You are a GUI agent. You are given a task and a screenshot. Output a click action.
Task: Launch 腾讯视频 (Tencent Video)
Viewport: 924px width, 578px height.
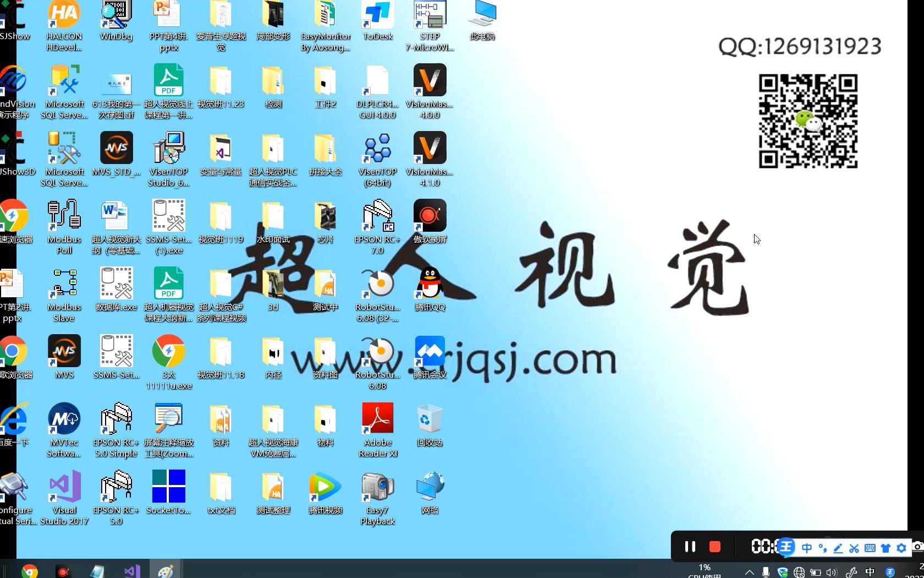tap(326, 492)
